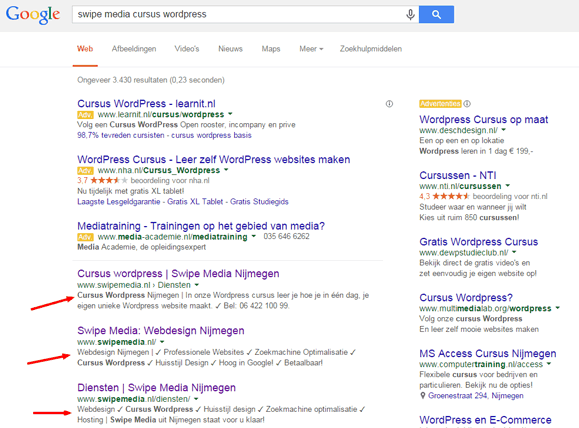Click star rating of nha.nl ad
Viewport: 579px width, 428px height.
point(109,180)
